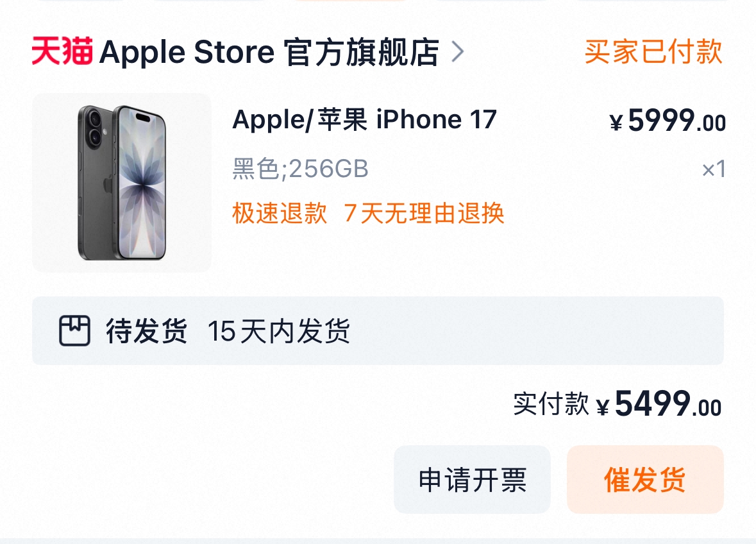Viewport: 756px width, 544px height.
Task: Tap the 实付款 ¥5499.00 total
Action: 617,404
